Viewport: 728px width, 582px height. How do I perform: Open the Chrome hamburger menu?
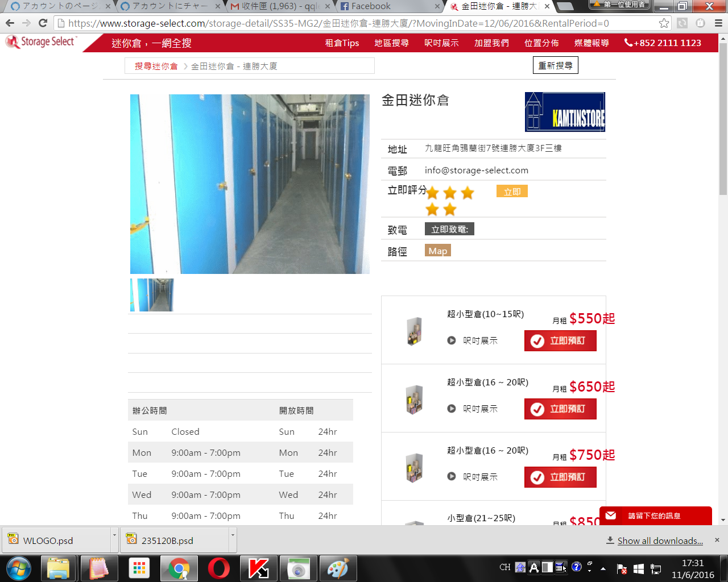point(718,23)
